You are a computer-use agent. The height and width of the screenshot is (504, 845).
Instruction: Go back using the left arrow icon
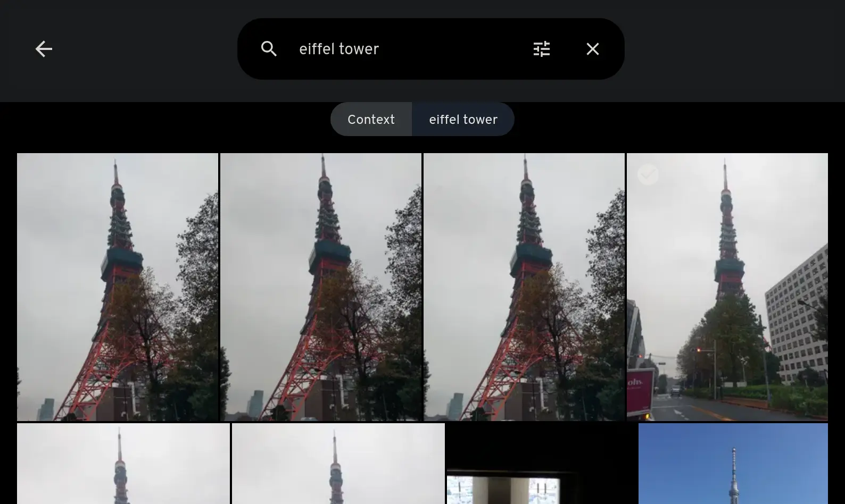point(44,49)
